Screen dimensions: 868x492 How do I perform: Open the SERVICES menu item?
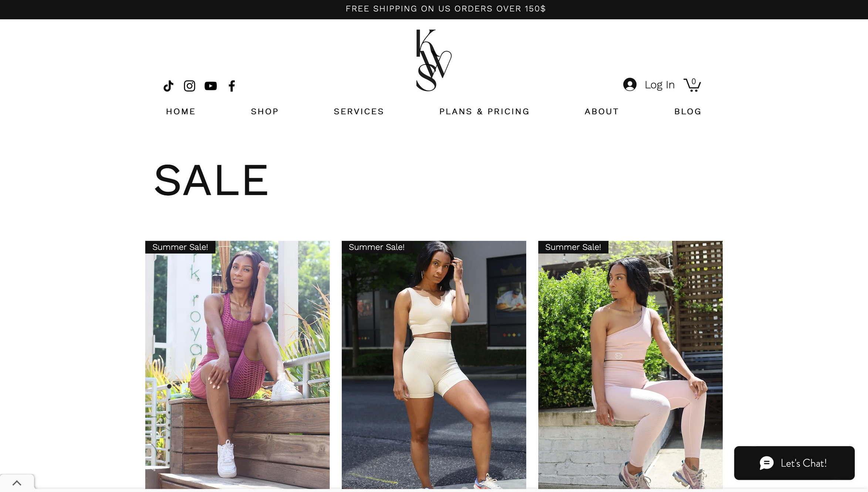click(x=359, y=111)
